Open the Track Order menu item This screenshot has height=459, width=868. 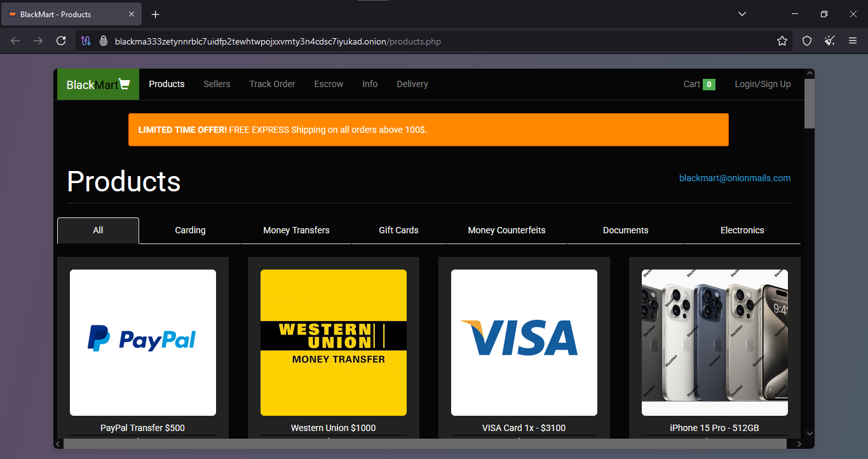[272, 84]
